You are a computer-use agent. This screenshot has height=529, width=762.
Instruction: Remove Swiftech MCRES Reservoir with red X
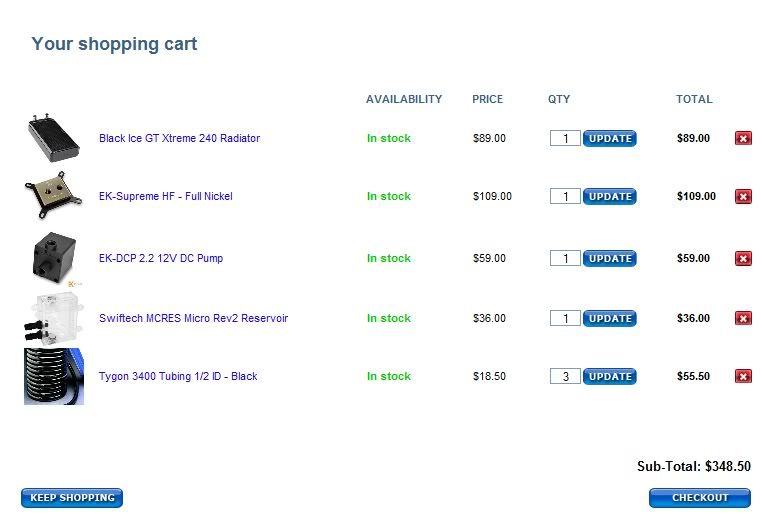click(x=743, y=318)
